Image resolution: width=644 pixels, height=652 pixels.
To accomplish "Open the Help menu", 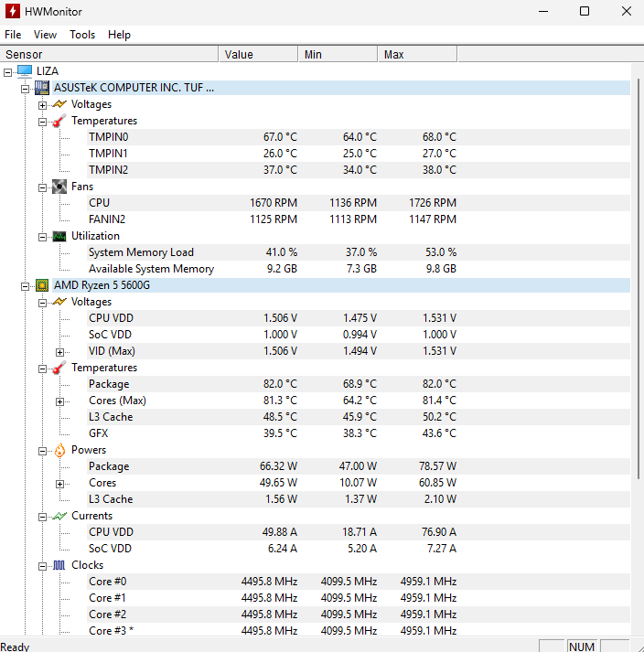I will pyautogui.click(x=119, y=35).
